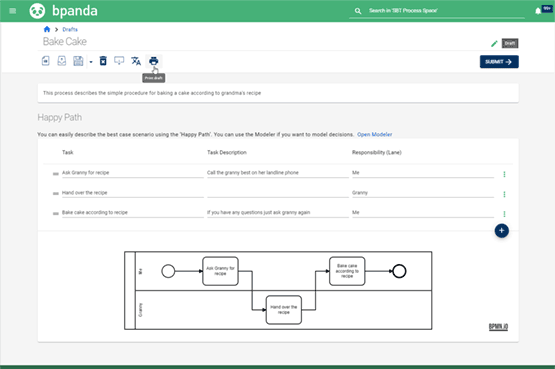Open the Drafts breadcrumb link
The height and width of the screenshot is (369, 555).
click(x=70, y=29)
